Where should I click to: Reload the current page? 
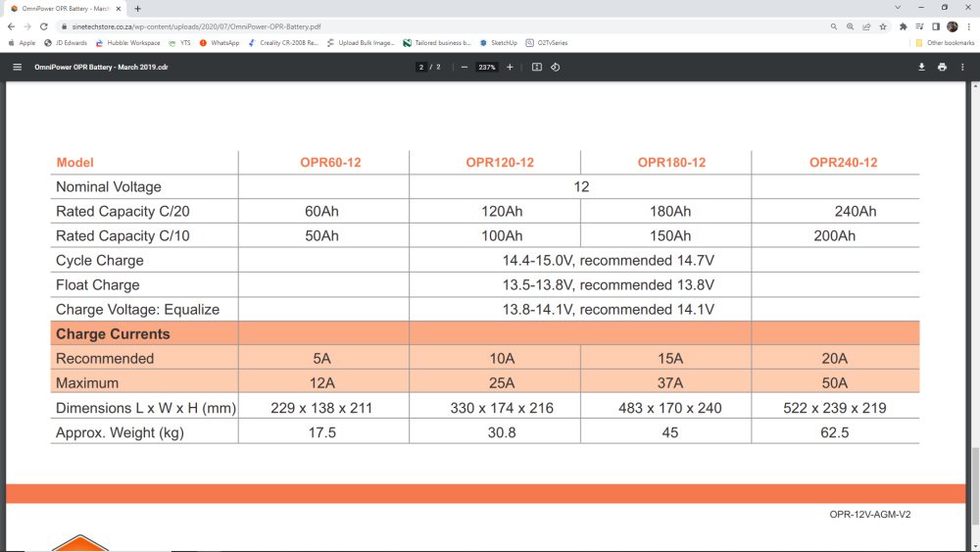[44, 26]
